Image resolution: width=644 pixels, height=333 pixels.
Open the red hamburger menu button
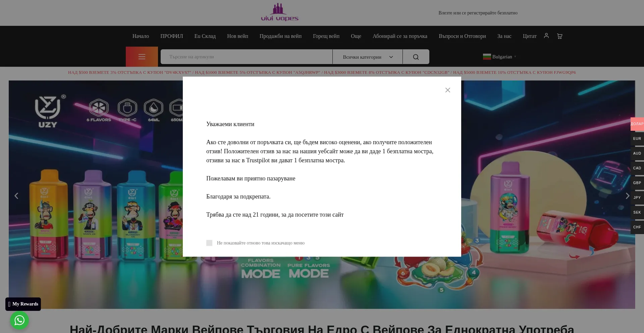click(142, 57)
